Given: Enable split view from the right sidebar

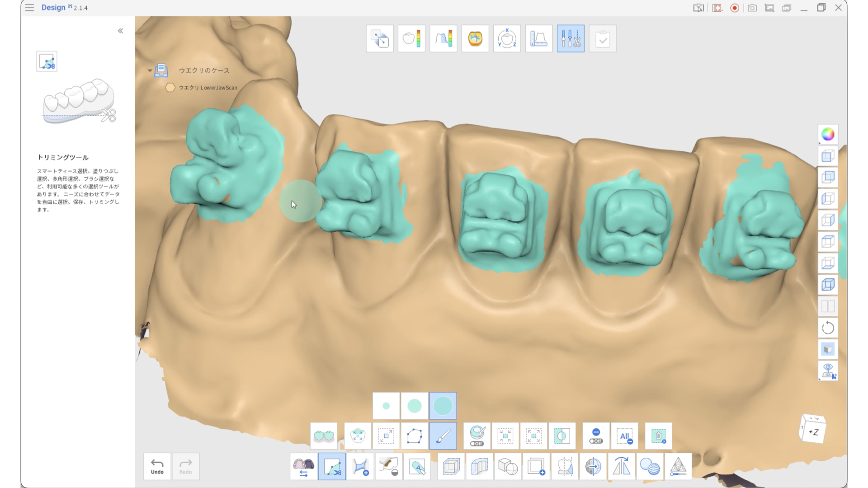Looking at the screenshot, I should click(828, 306).
